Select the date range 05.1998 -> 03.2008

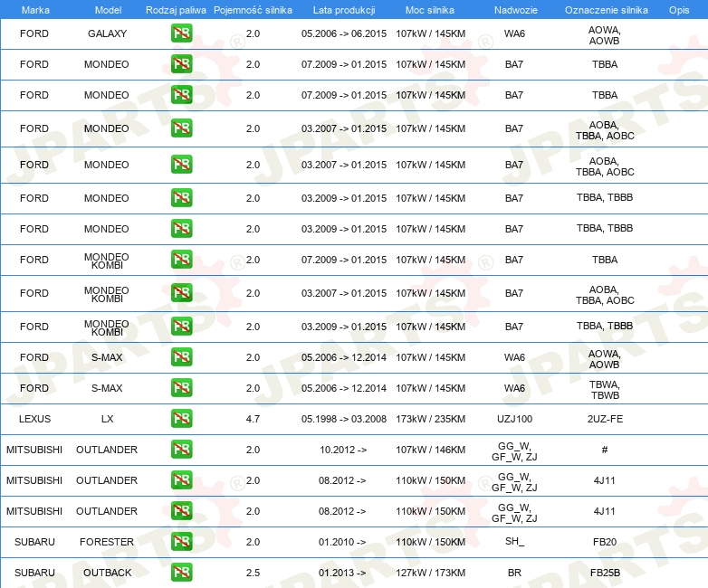(x=344, y=419)
